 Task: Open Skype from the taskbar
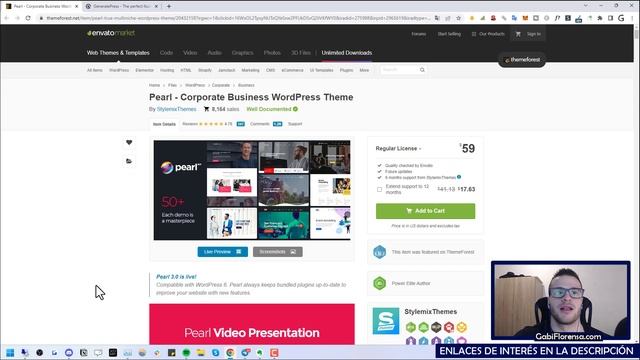pos(216,353)
